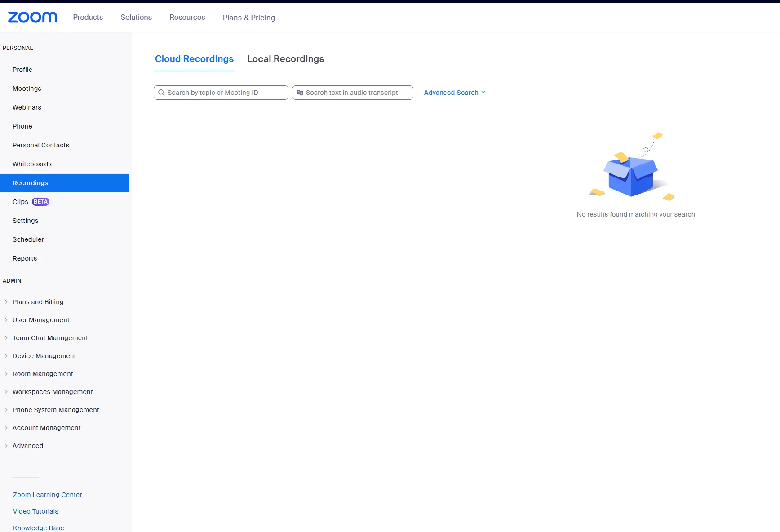Expand Team Chat Management section

50,338
